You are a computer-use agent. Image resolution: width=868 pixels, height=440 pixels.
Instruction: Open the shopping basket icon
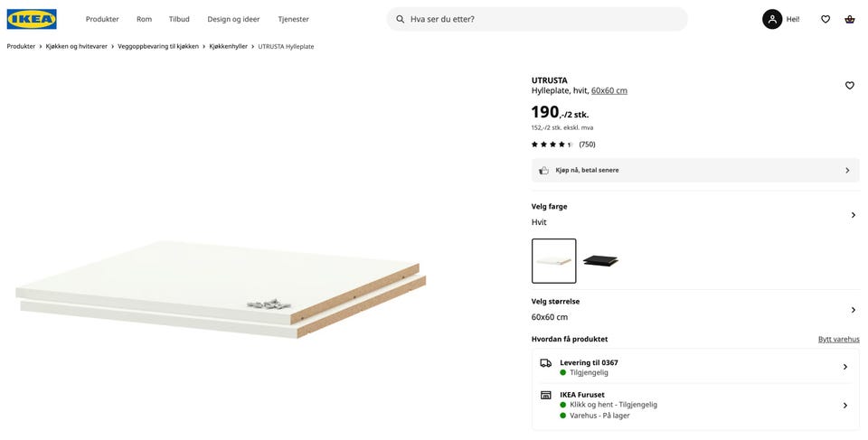[x=850, y=19]
